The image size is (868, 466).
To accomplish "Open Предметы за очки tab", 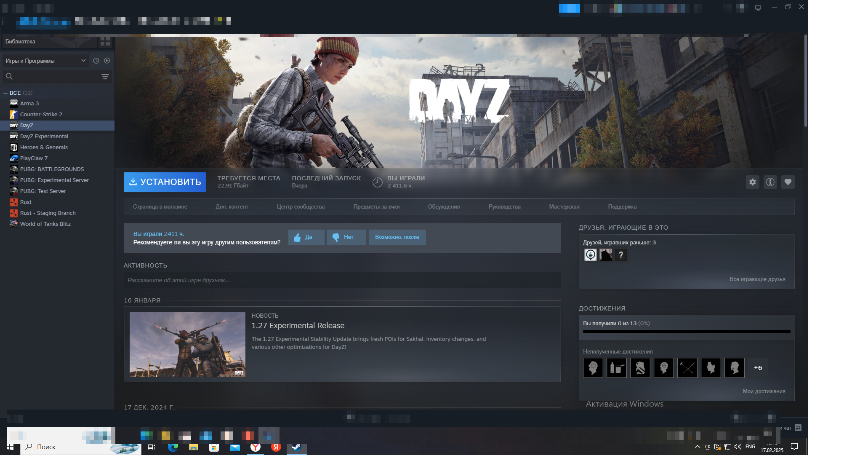I will tap(376, 207).
